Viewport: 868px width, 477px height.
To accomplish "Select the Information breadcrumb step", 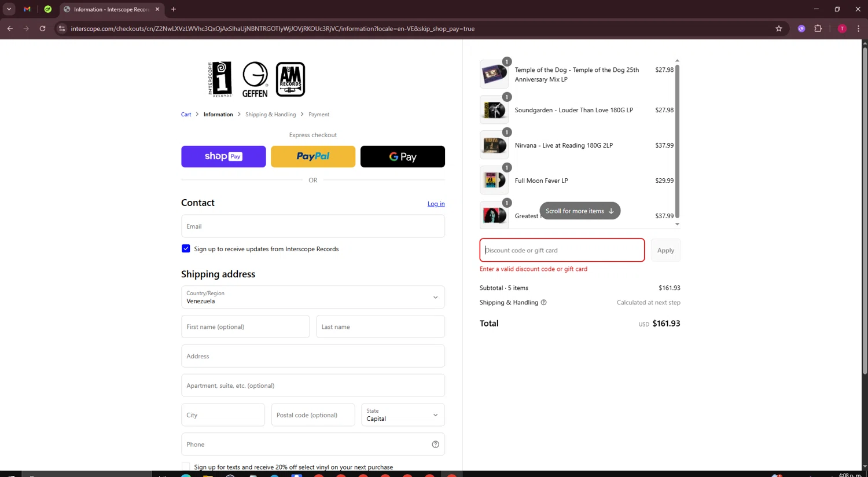I will (x=218, y=115).
